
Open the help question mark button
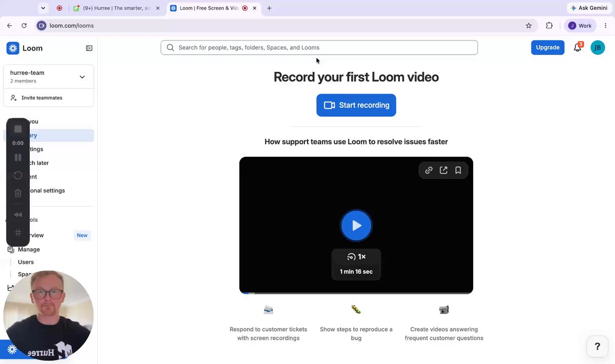coord(597,346)
